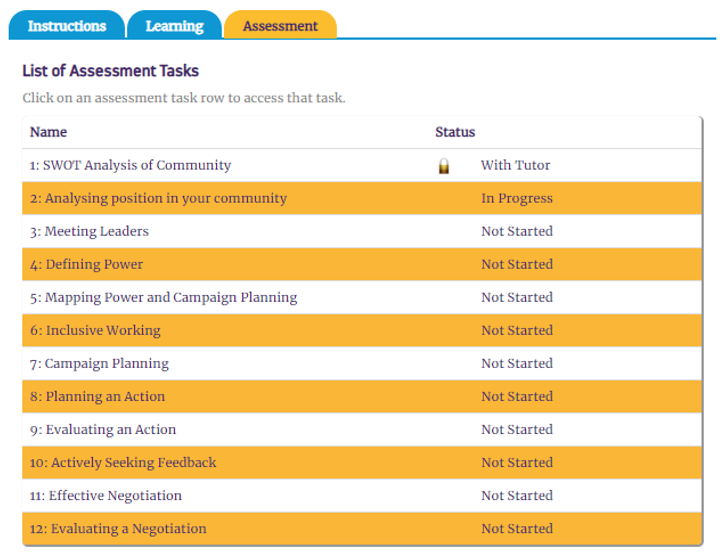Image resolution: width=722 pixels, height=560 pixels.
Task: Select the Assessment tab
Action: pos(280,26)
